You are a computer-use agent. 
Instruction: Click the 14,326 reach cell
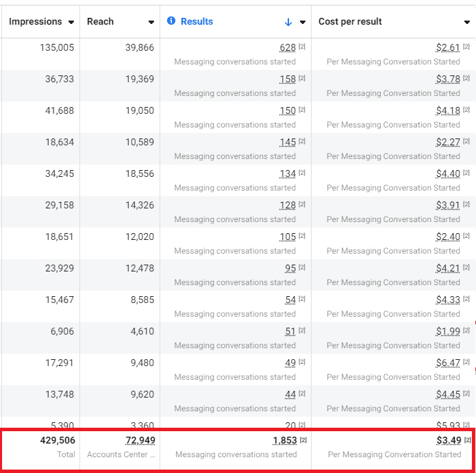point(140,206)
